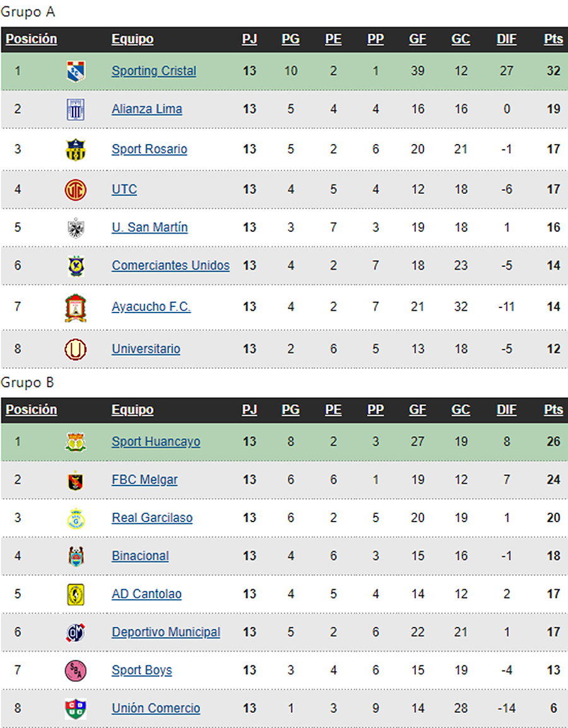The image size is (568, 728).
Task: Sort Grupo A by Equipo header
Action: 133,39
